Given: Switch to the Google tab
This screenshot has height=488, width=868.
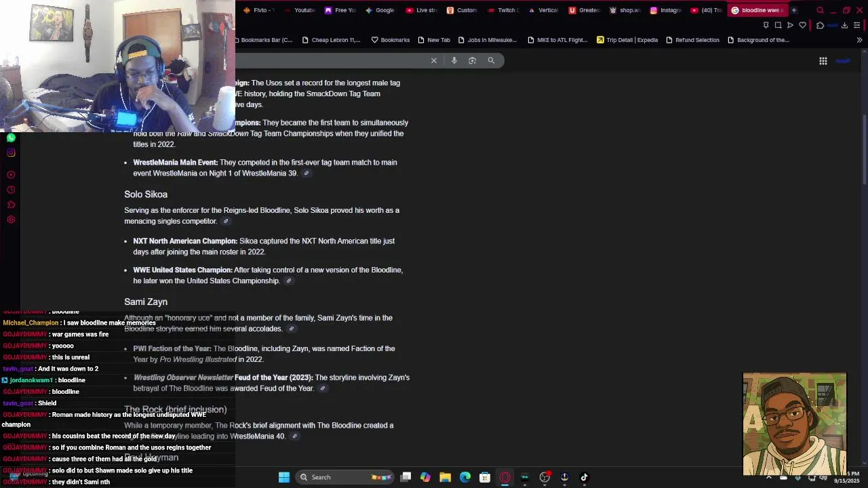Looking at the screenshot, I should tap(380, 10).
